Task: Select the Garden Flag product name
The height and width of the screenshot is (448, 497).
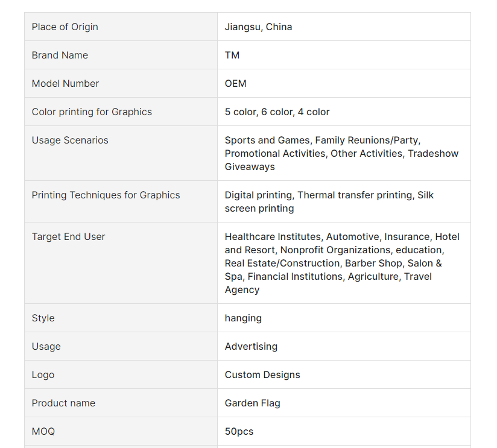Action: 252,403
